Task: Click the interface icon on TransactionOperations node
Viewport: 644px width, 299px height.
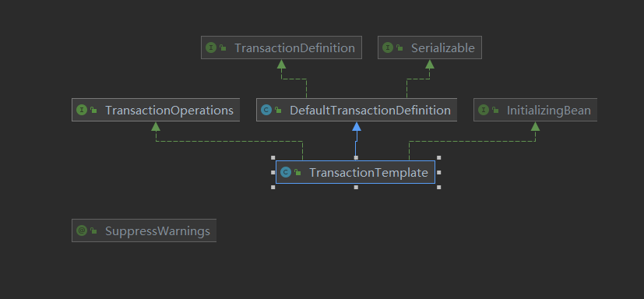Action: (x=82, y=110)
